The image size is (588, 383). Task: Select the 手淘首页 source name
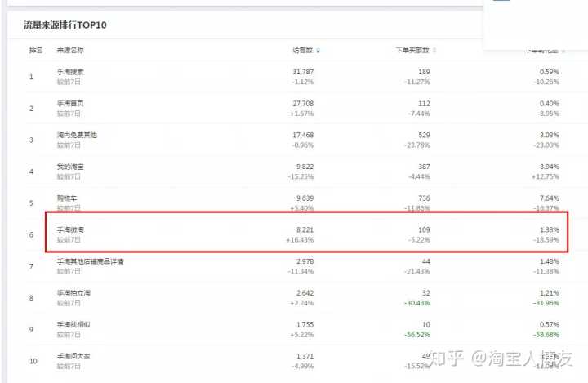[x=70, y=103]
